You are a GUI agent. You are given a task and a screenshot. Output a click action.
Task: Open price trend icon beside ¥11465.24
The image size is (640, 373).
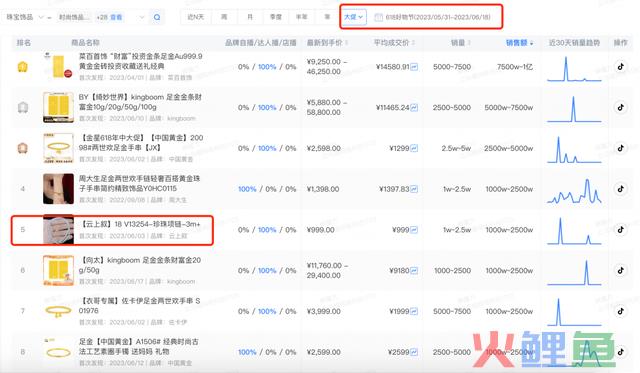(x=414, y=108)
